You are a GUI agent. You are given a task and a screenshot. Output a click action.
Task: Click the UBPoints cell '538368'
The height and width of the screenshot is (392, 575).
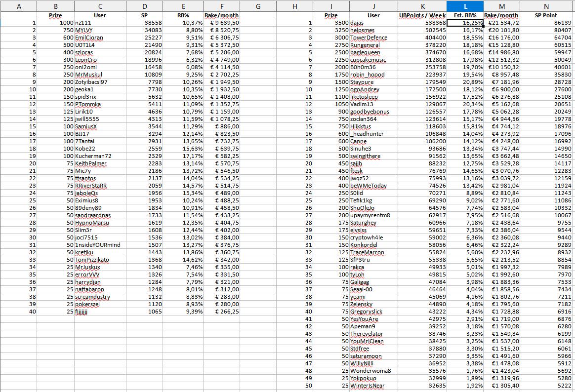pyautogui.click(x=422, y=23)
